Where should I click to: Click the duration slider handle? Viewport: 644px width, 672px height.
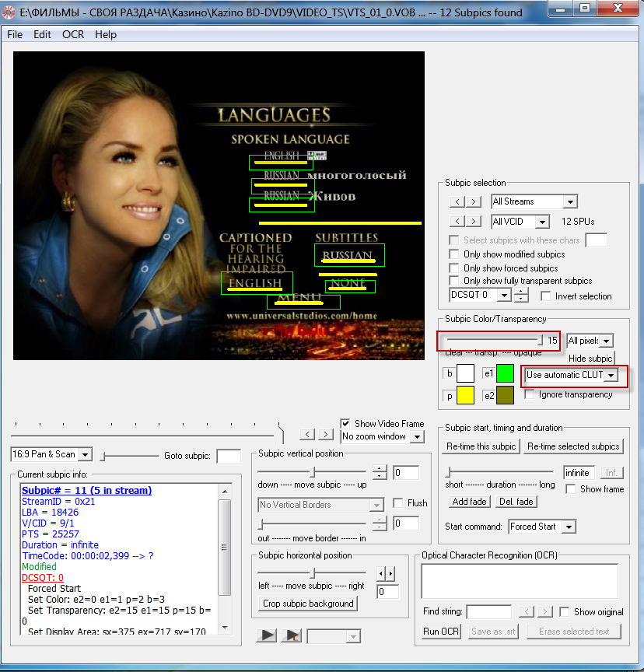(x=448, y=472)
